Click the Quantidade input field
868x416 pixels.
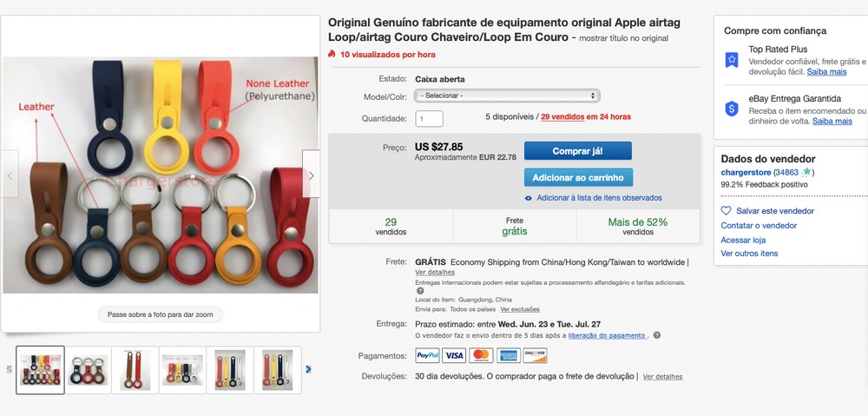[430, 118]
